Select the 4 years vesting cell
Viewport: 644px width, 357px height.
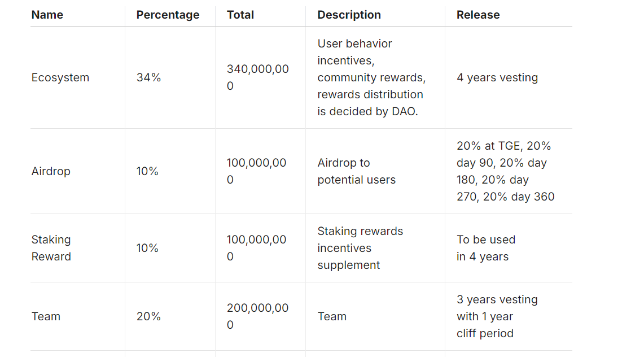click(497, 78)
